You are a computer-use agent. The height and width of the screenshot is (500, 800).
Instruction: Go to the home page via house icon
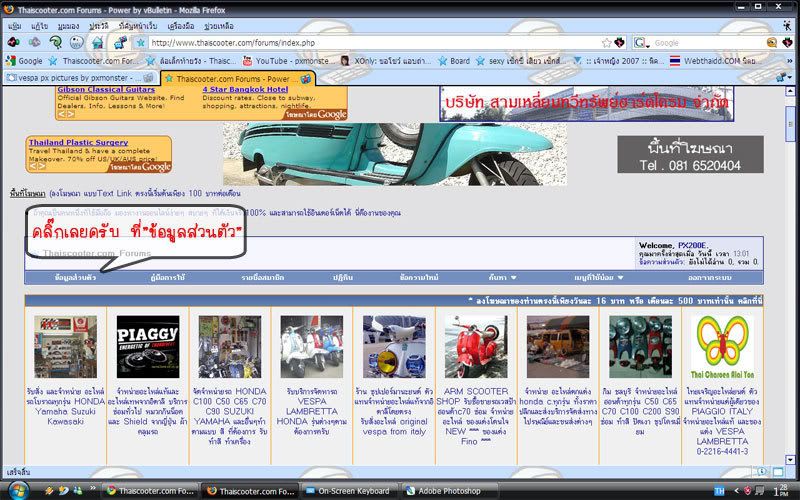(x=98, y=43)
